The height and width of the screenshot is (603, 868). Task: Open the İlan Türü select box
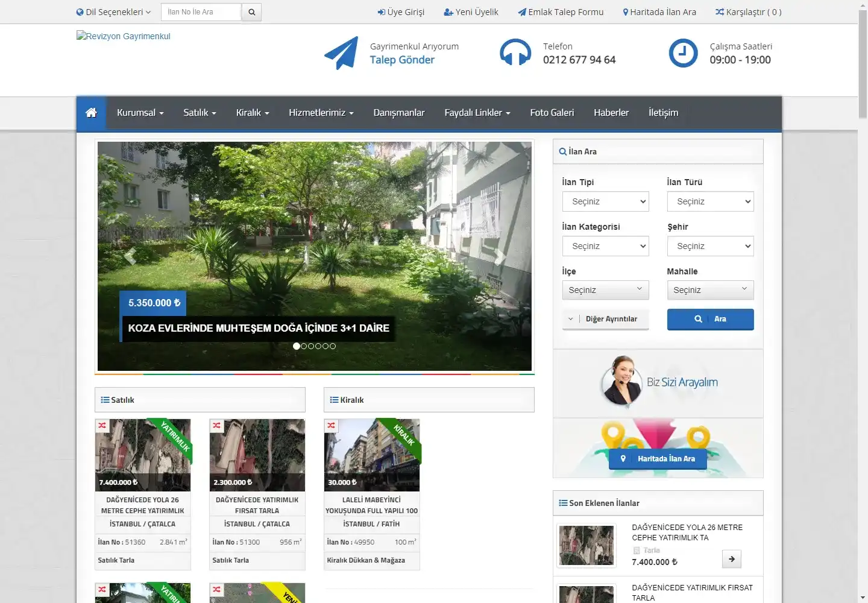[711, 201]
